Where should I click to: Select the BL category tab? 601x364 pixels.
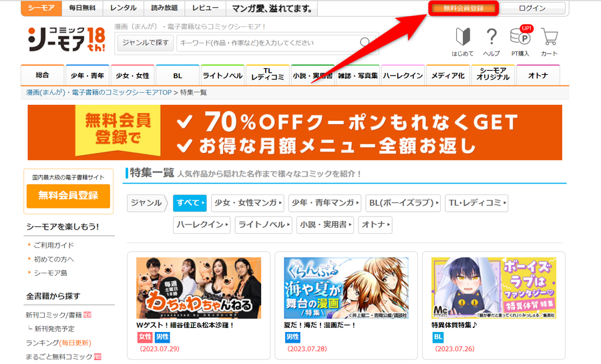(178, 75)
